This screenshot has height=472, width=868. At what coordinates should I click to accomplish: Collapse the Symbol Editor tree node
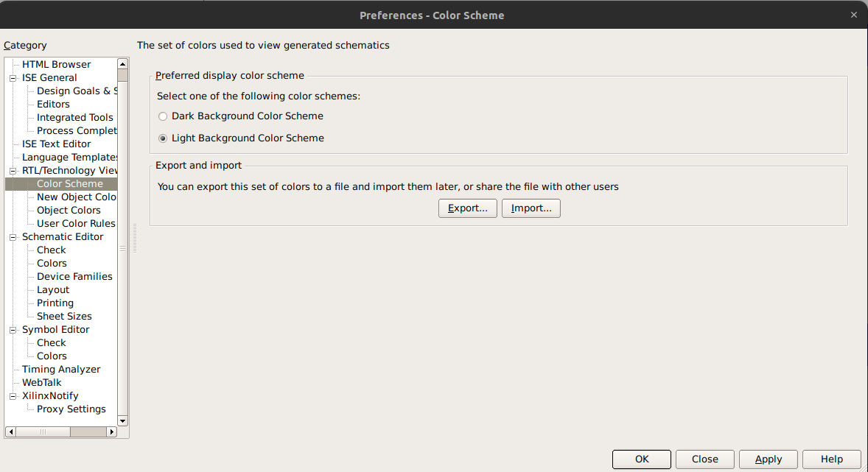[13, 330]
